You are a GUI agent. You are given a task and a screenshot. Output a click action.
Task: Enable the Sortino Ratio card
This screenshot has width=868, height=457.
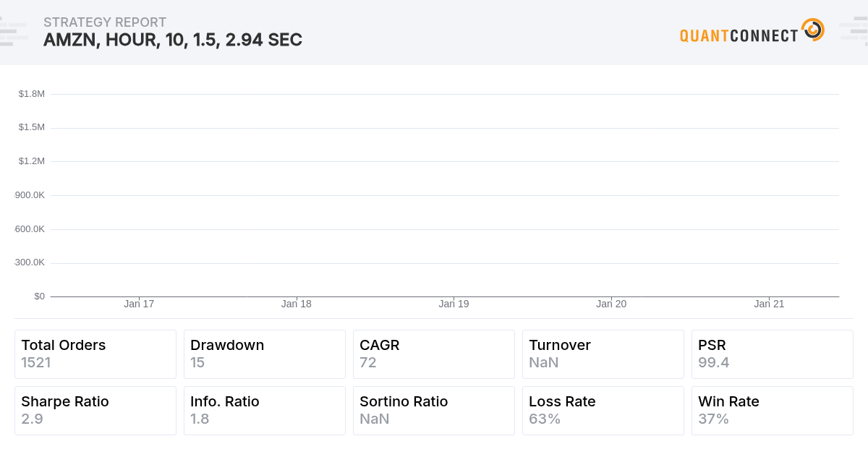pos(433,410)
